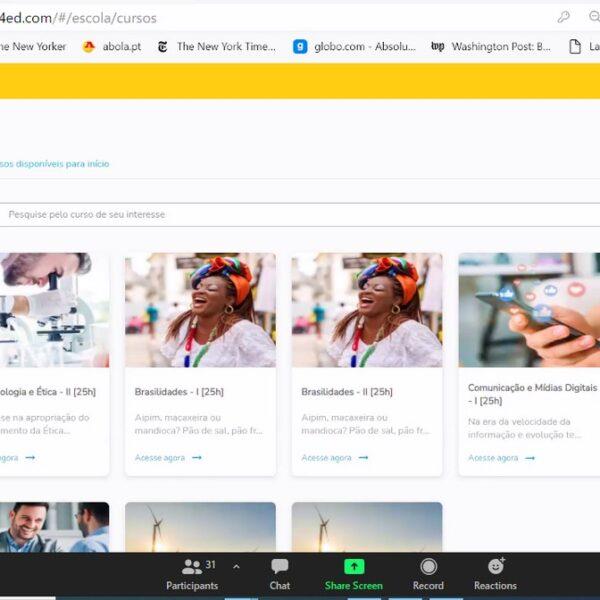The image size is (600, 600).
Task: Click the key password icon in address bar
Action: (564, 17)
